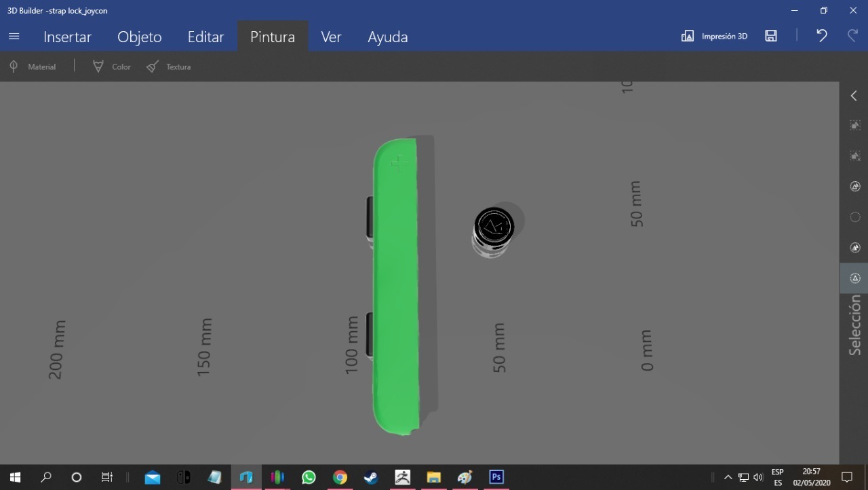Collapse the Selección side panel
Image resolution: width=868 pixels, height=490 pixels.
[854, 96]
